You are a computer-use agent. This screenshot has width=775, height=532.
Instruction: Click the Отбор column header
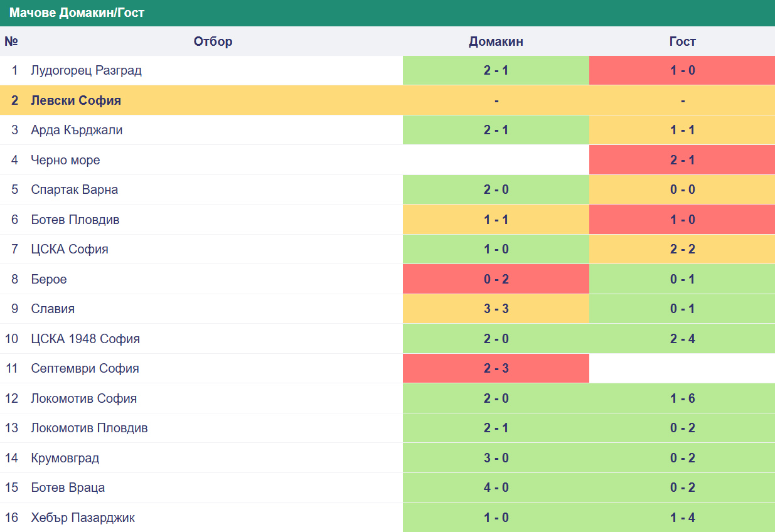(213, 41)
